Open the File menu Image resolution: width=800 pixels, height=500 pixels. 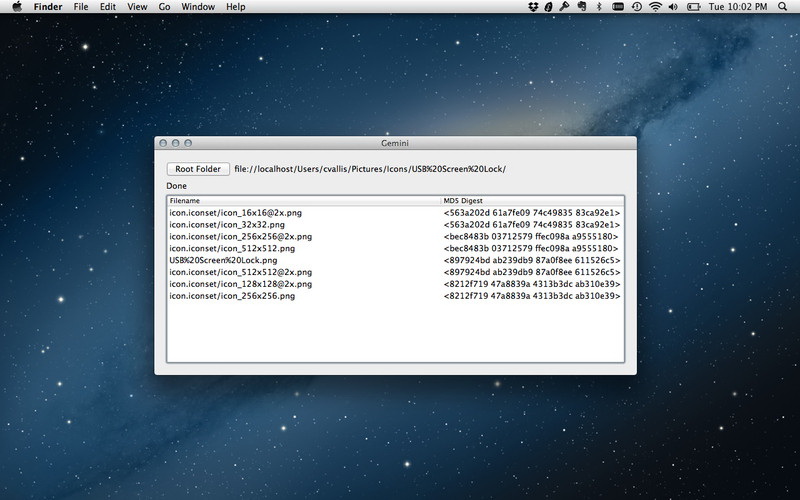pyautogui.click(x=81, y=7)
